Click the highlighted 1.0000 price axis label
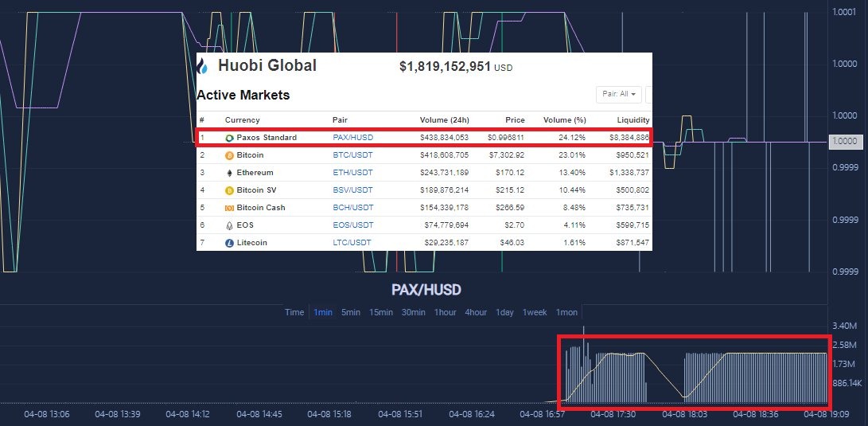 [846, 141]
